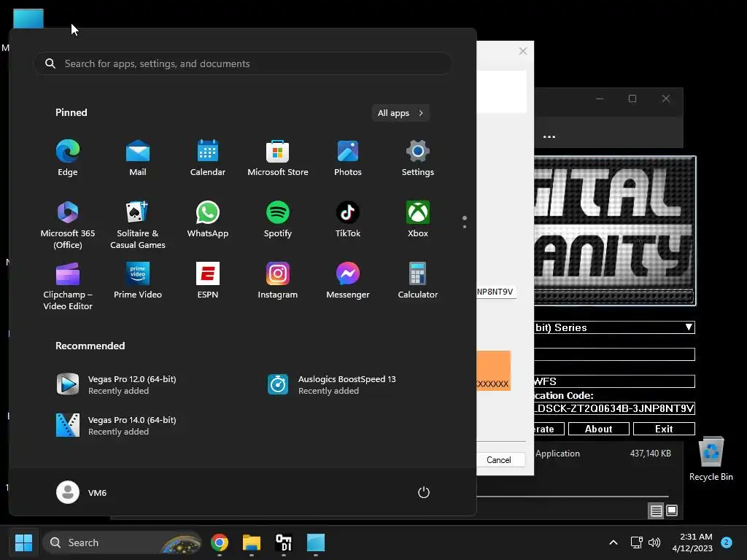Launch the Messenger app
This screenshot has height=560, width=747.
tap(348, 281)
